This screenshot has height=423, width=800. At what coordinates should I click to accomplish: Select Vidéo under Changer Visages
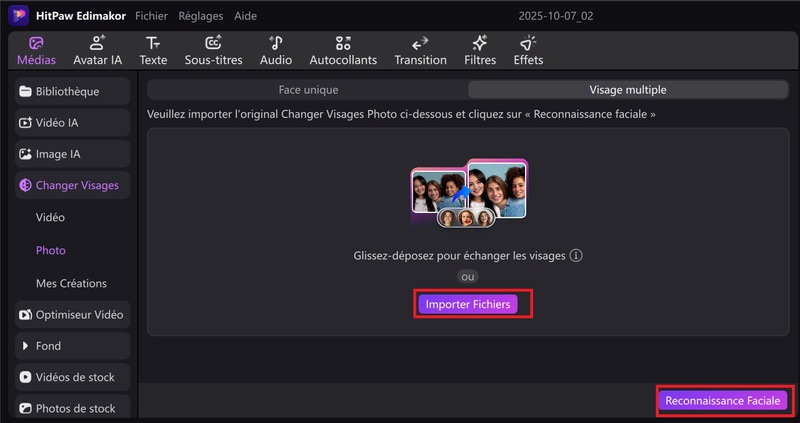coord(50,217)
